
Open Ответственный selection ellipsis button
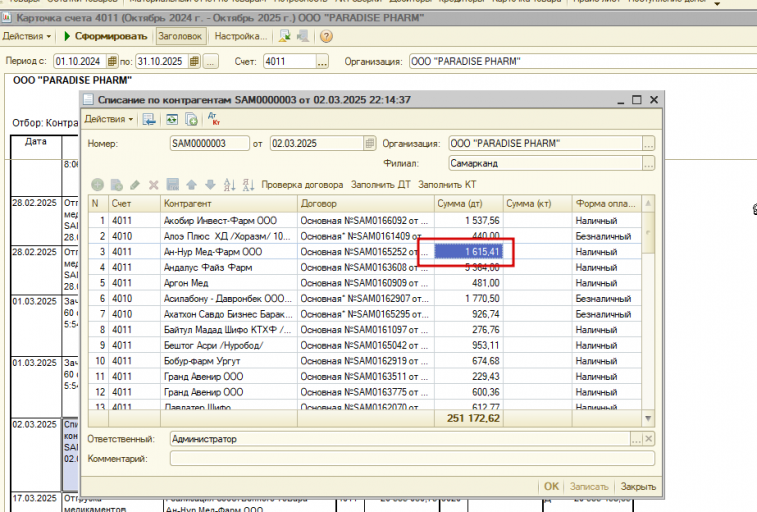tap(637, 439)
